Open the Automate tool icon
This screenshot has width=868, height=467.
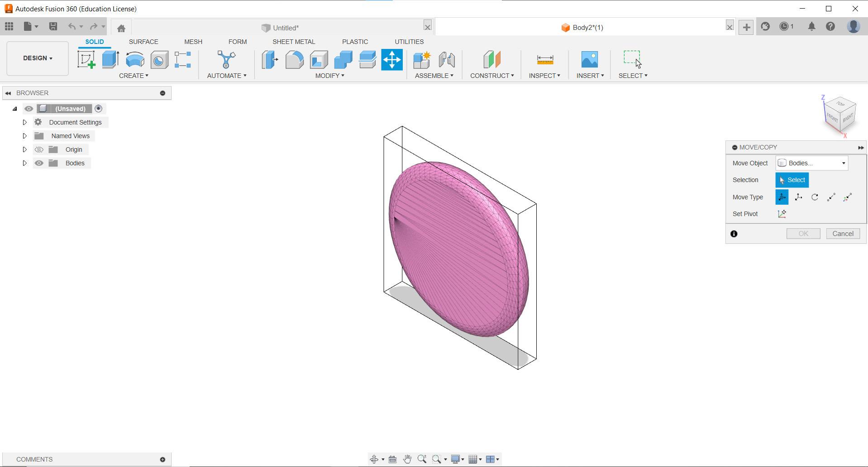coord(226,59)
